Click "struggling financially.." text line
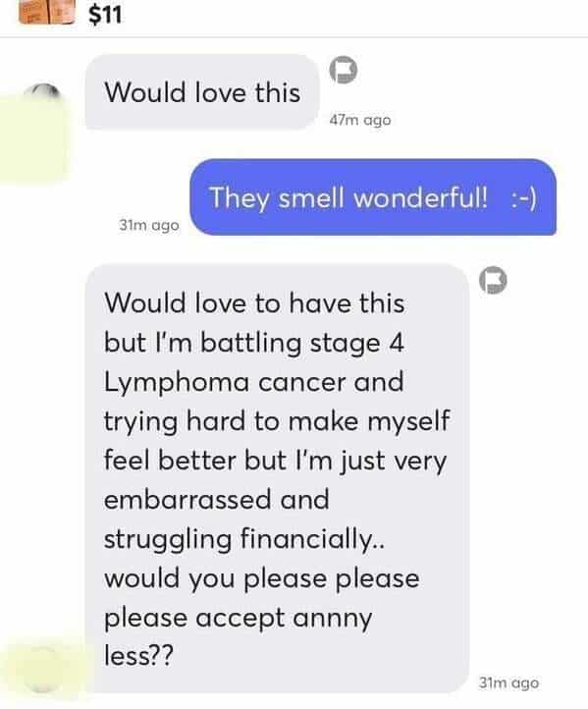The width and height of the screenshot is (588, 709). click(x=244, y=538)
